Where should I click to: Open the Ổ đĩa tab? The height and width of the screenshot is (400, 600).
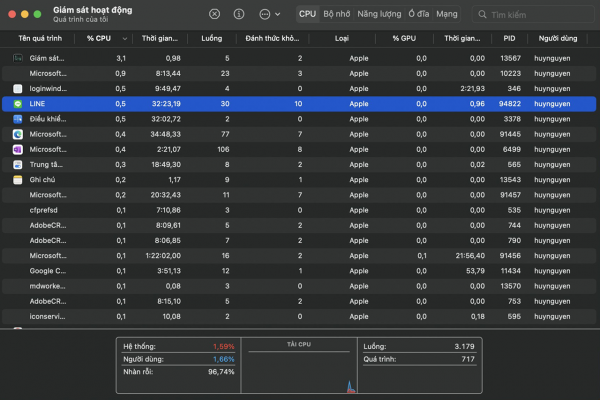point(418,15)
